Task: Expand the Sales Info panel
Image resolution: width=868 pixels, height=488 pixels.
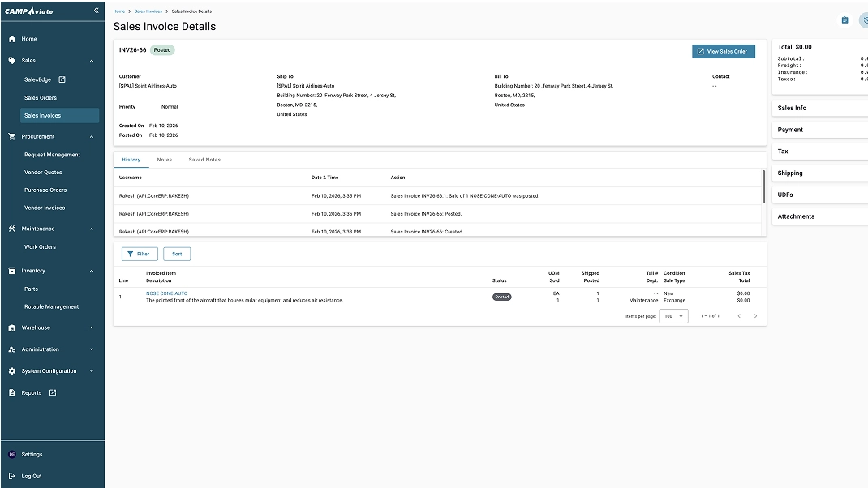Action: (x=820, y=108)
